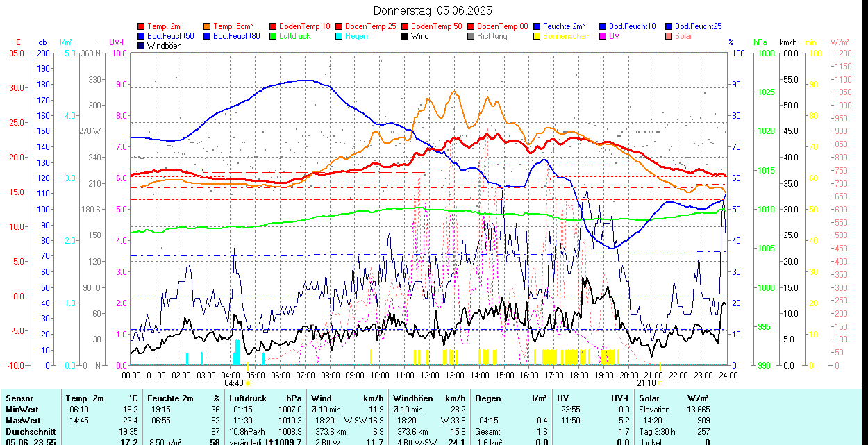This screenshot has width=868, height=445.
Task: Select the Solar legend label
Action: [683, 36]
